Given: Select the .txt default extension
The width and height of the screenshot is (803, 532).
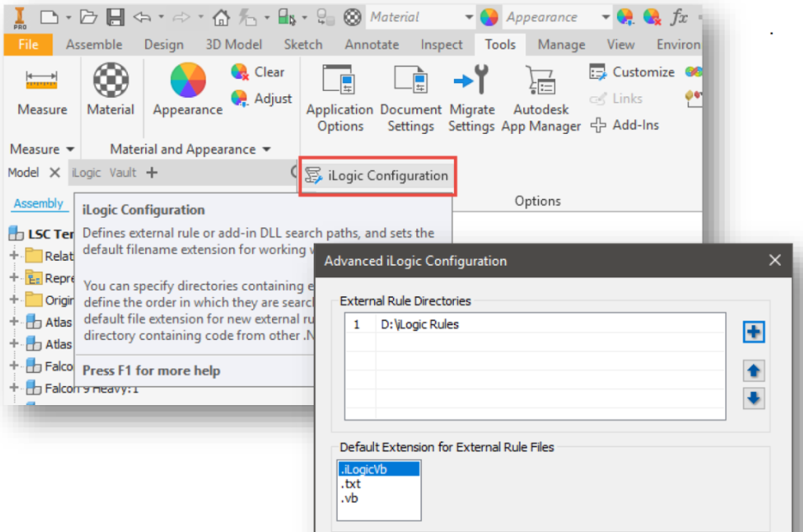Looking at the screenshot, I should click(x=351, y=483).
